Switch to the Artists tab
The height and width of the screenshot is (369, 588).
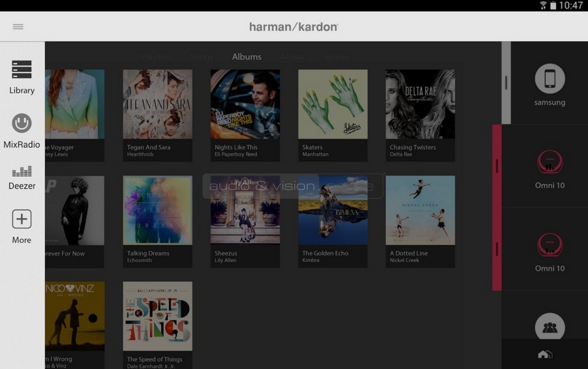(292, 56)
